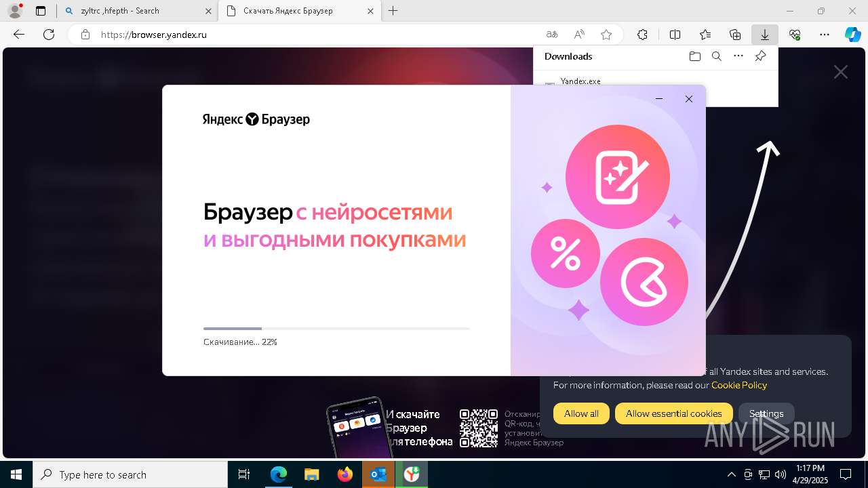Open Outlook from the taskbar
868x488 pixels.
click(x=378, y=474)
